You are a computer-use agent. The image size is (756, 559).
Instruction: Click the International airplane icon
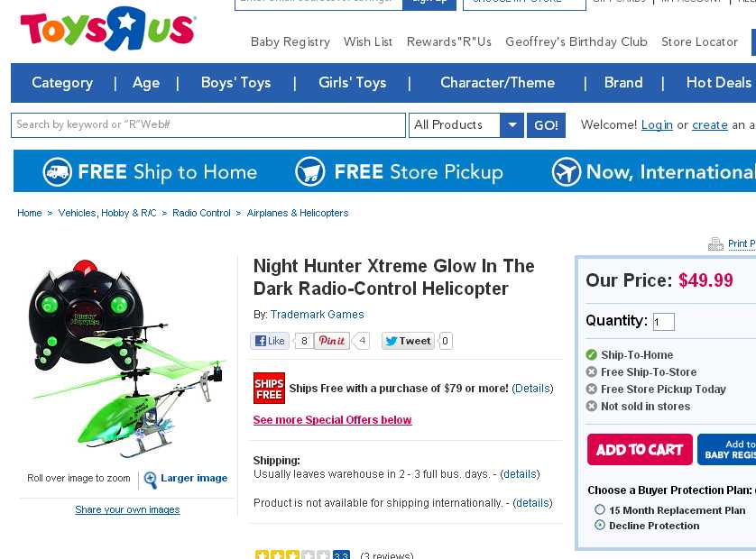pyautogui.click(x=566, y=171)
